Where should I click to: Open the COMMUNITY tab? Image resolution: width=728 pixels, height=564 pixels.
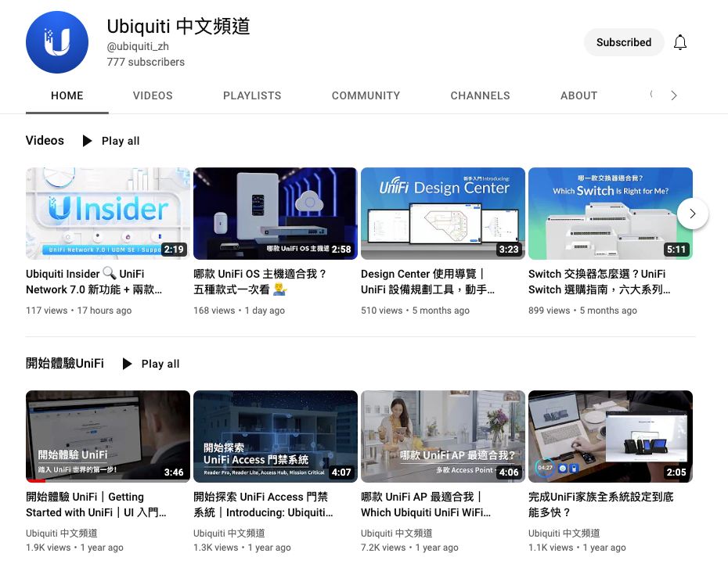pos(366,95)
